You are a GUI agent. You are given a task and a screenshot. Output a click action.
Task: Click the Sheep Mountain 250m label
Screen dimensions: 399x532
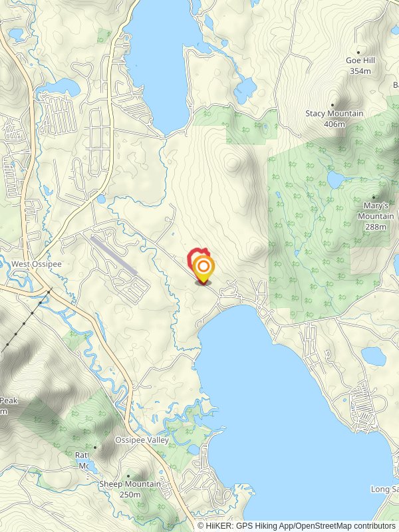tap(130, 489)
